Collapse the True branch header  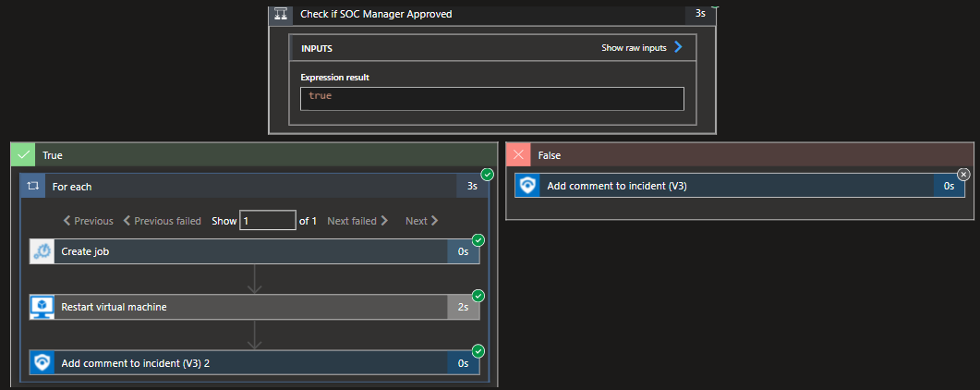pyautogui.click(x=254, y=155)
